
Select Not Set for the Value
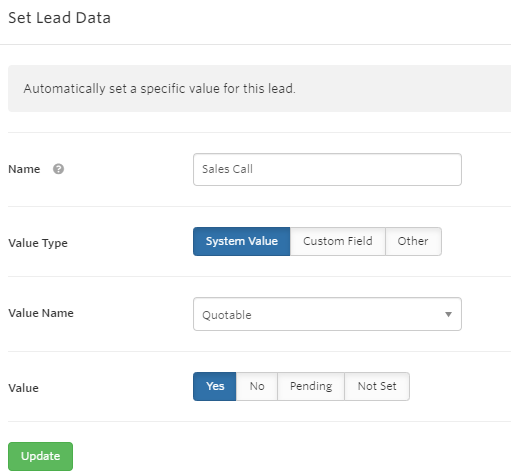377,386
